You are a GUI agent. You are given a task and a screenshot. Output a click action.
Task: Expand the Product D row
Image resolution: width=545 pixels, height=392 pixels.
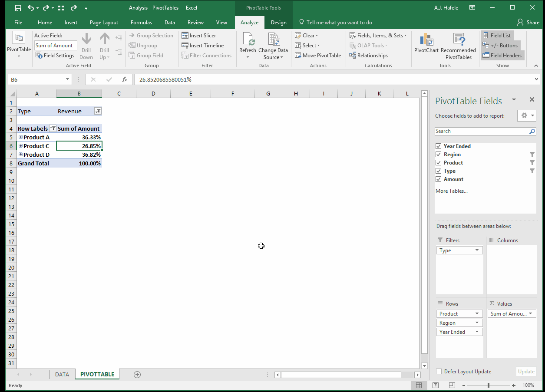20,155
